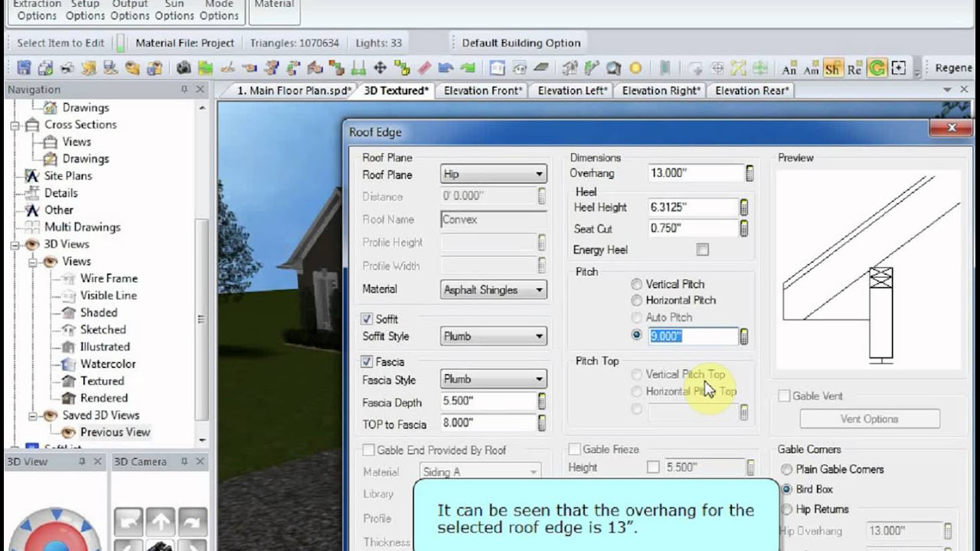This screenshot has width=980, height=551.
Task: Click the pointing hand icon in the toolbar
Action: (x=249, y=68)
